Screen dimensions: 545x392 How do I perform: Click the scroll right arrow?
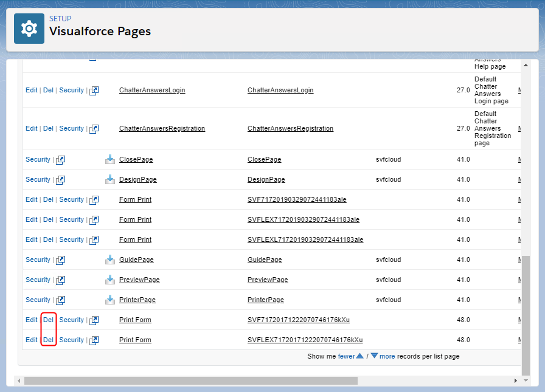pos(515,381)
